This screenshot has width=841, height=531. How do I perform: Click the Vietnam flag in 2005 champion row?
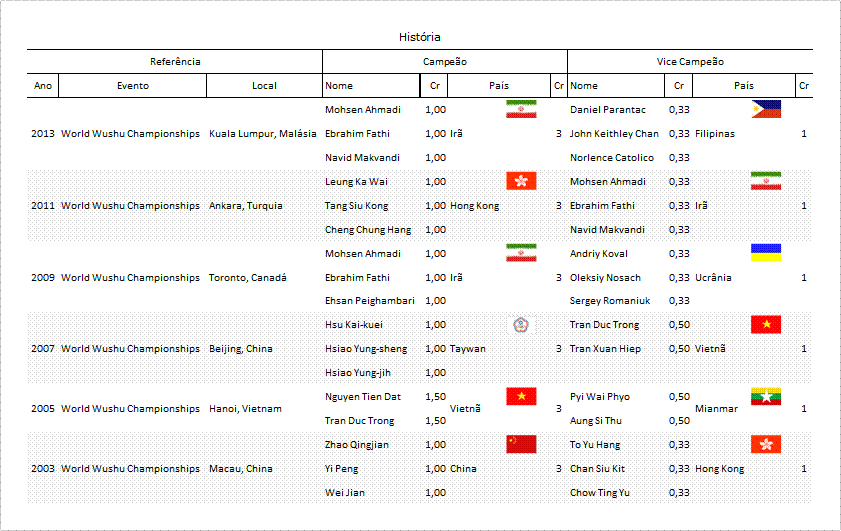pyautogui.click(x=521, y=396)
